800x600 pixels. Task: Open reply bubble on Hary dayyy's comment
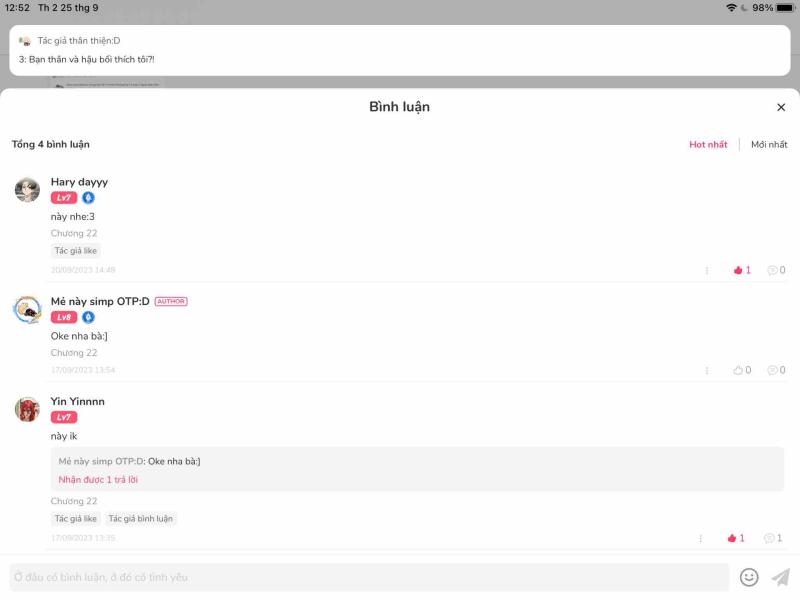tap(776, 270)
